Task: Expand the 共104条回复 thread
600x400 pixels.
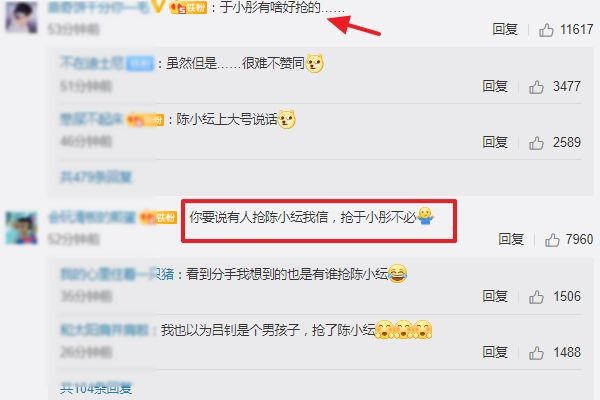Action: point(96,389)
